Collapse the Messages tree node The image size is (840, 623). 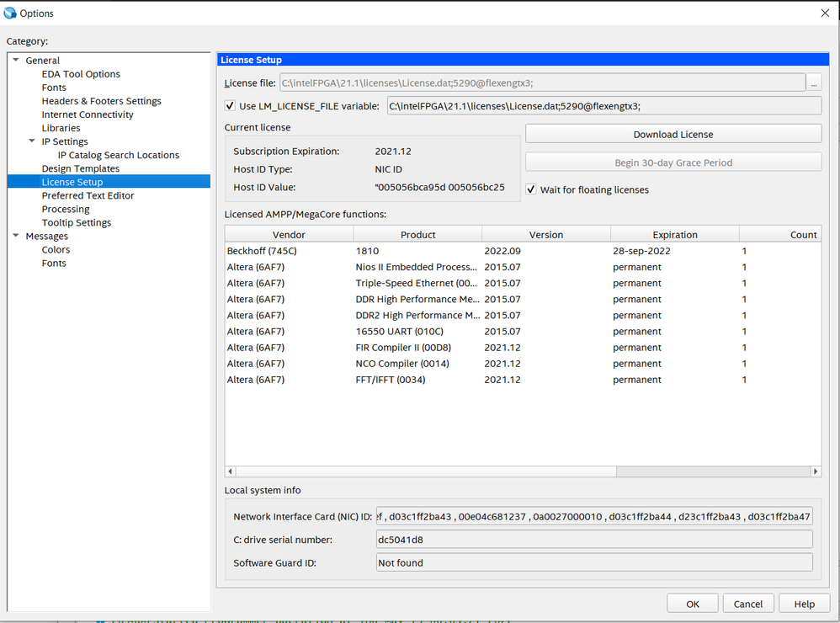coord(16,237)
